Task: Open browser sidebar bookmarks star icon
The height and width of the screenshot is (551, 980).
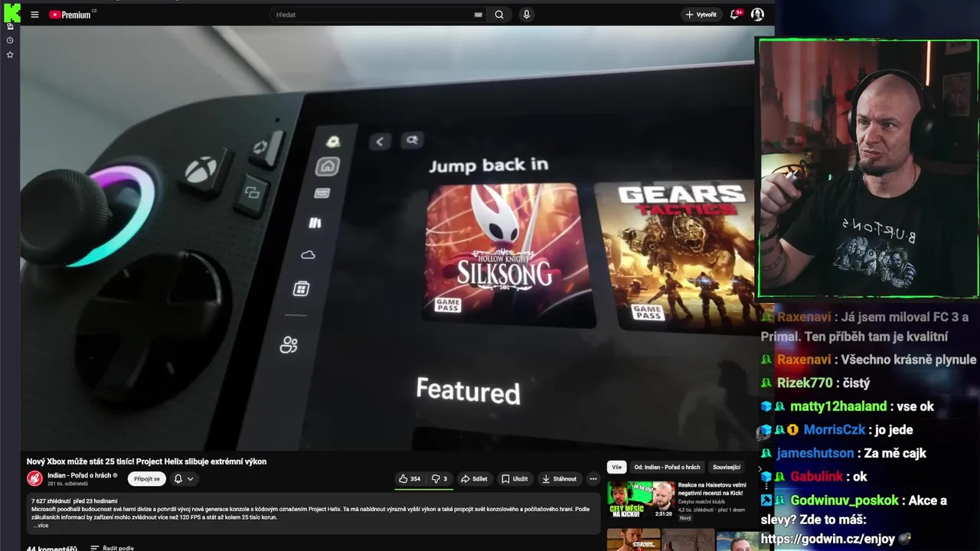Action: click(x=10, y=55)
